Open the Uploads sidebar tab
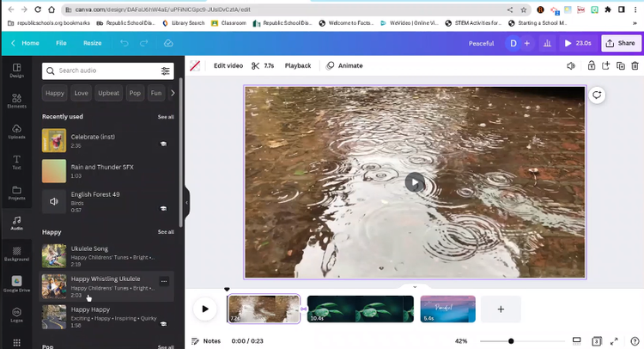The width and height of the screenshot is (644, 349). click(16, 132)
